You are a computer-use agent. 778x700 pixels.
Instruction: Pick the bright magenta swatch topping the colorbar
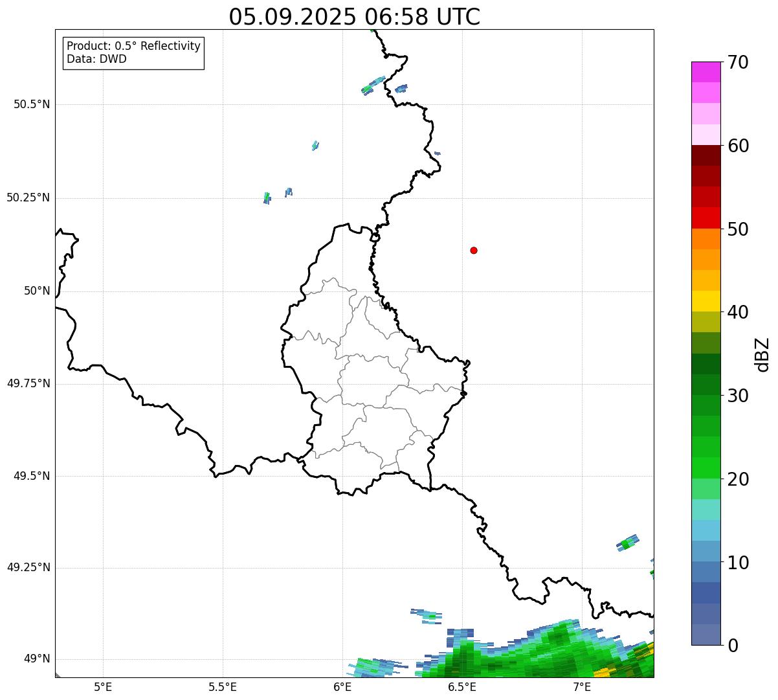(706, 72)
